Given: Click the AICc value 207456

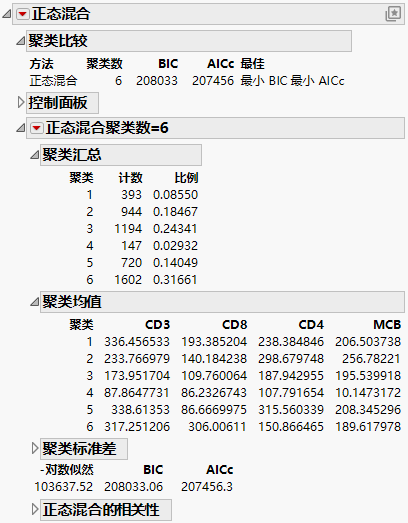Looking at the screenshot, I should pos(213,81).
